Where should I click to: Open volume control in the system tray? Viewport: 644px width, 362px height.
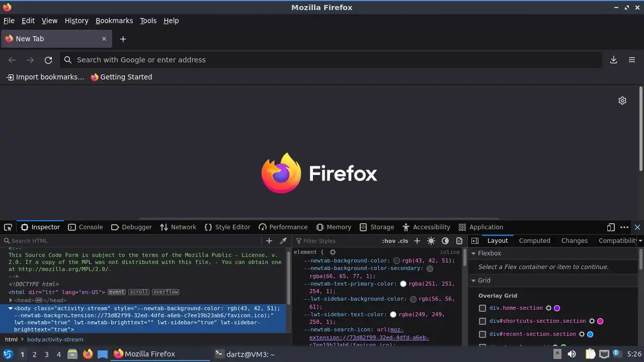coord(572,354)
